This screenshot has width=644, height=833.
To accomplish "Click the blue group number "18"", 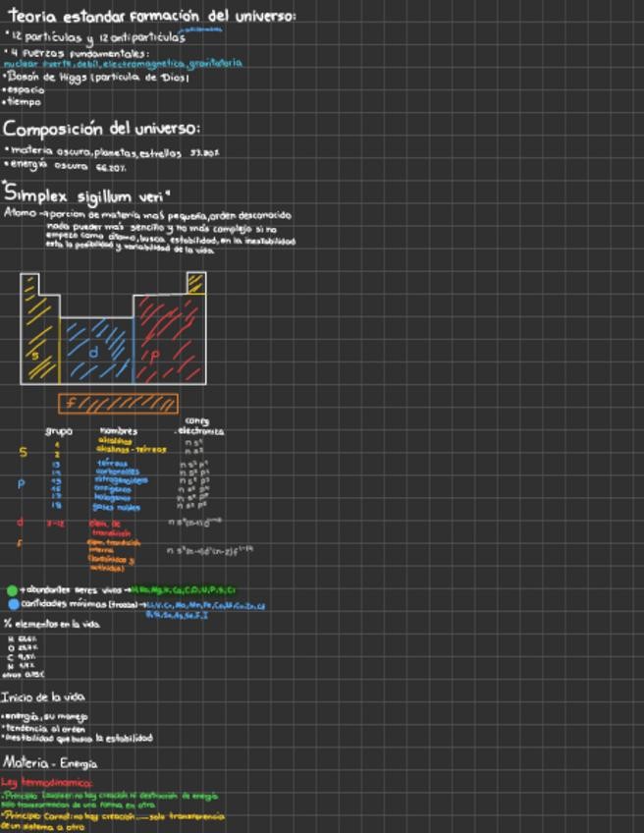I will (x=56, y=505).
